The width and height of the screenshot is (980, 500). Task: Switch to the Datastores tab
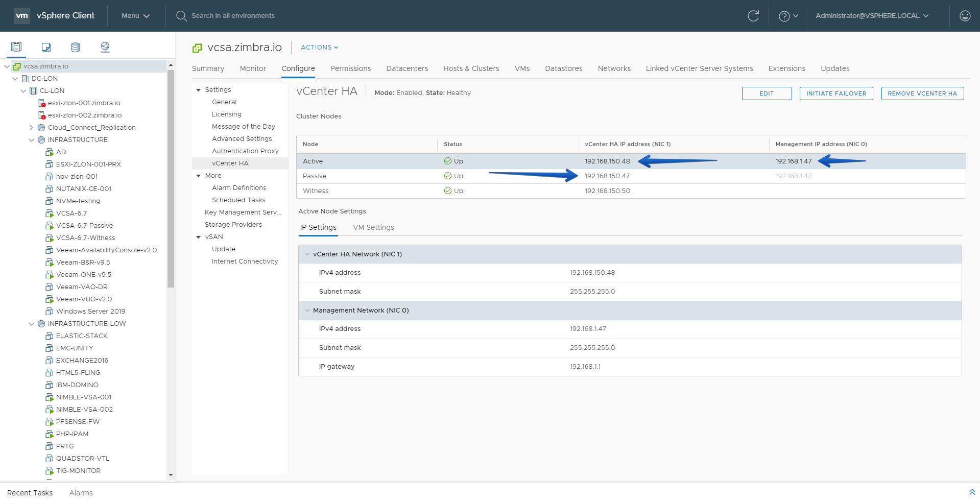[x=563, y=68]
